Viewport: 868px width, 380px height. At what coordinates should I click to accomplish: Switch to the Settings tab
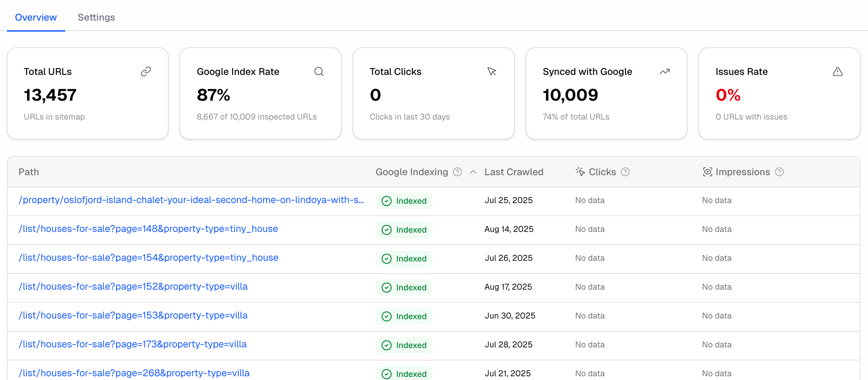coord(96,17)
